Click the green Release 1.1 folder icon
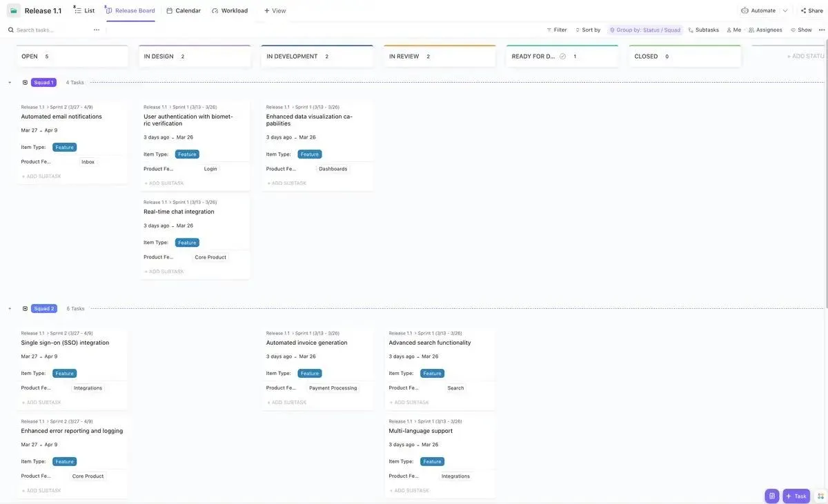This screenshot has width=828, height=504. click(x=14, y=10)
